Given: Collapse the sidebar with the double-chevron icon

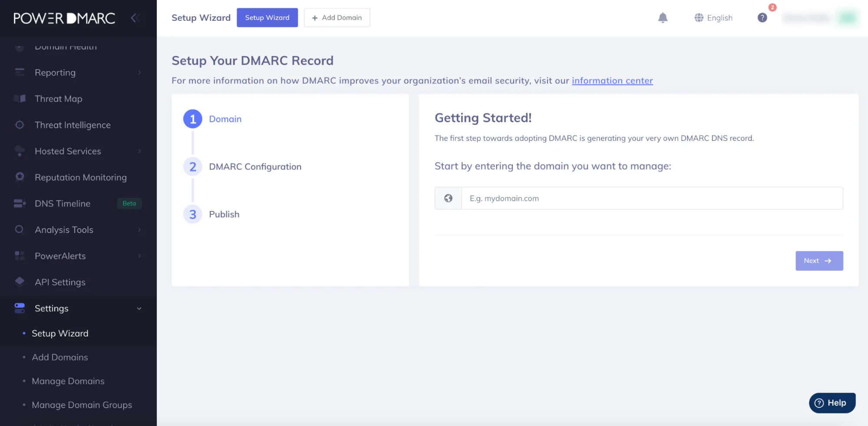Looking at the screenshot, I should coord(135,18).
